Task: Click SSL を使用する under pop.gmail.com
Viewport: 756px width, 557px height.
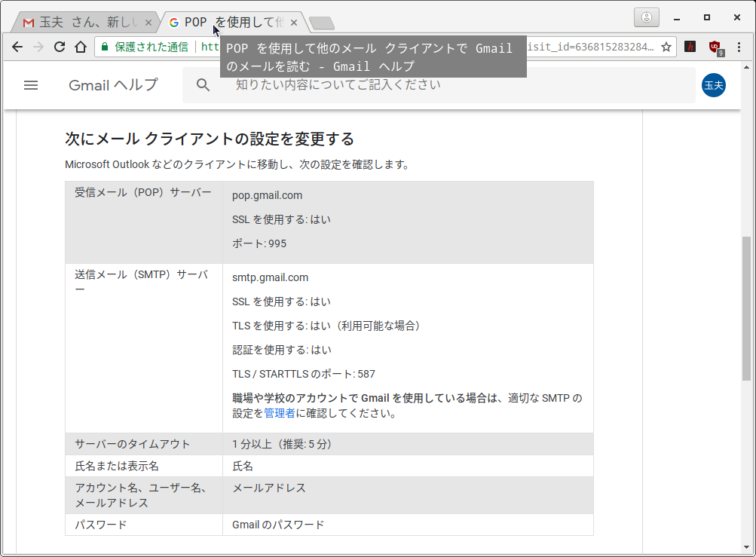Action: pyautogui.click(x=282, y=219)
